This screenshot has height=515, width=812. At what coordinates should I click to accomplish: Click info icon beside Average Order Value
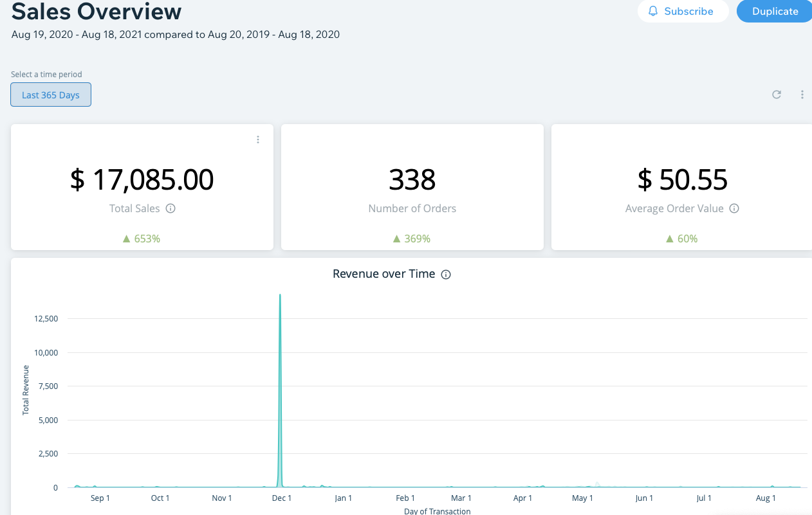click(x=734, y=208)
